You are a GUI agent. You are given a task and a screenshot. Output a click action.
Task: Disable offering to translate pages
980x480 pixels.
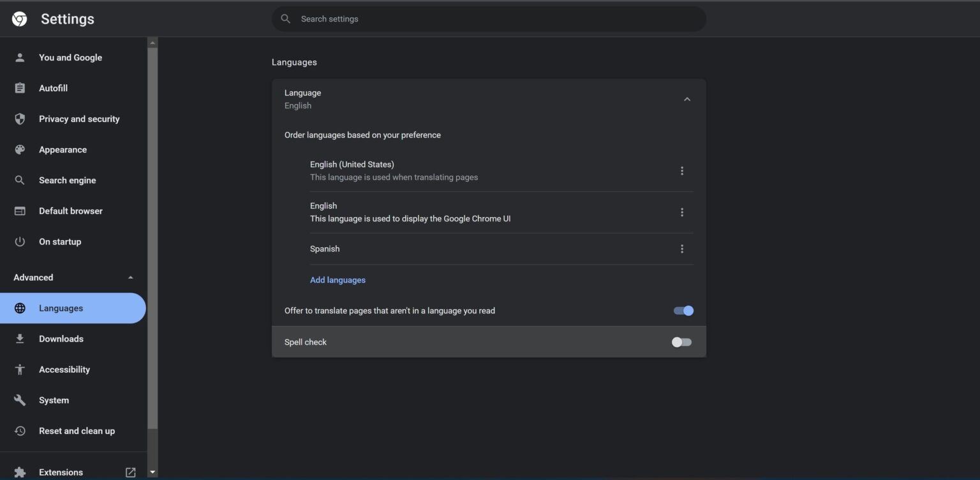tap(682, 310)
